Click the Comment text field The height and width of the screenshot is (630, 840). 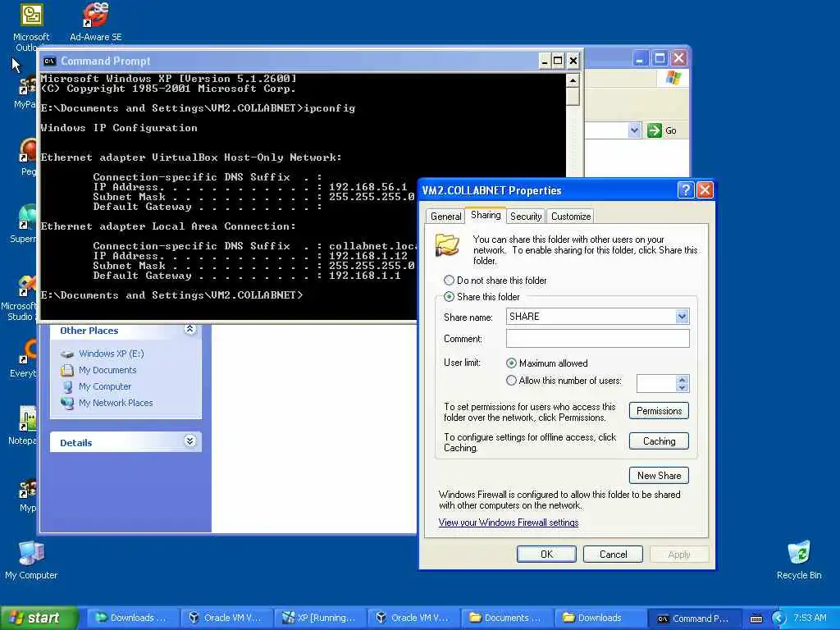pyautogui.click(x=597, y=339)
